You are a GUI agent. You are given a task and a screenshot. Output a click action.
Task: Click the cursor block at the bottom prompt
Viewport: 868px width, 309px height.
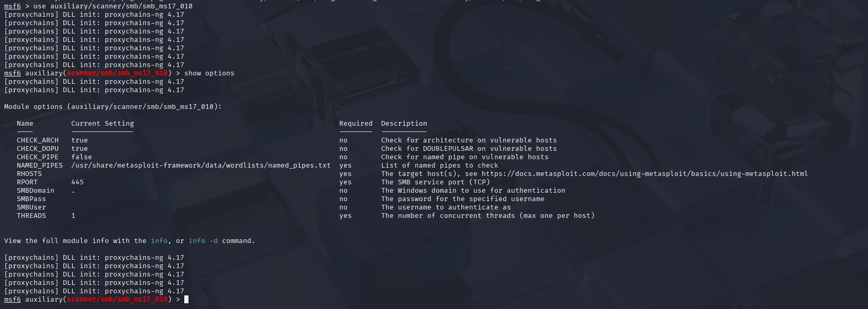pos(186,300)
